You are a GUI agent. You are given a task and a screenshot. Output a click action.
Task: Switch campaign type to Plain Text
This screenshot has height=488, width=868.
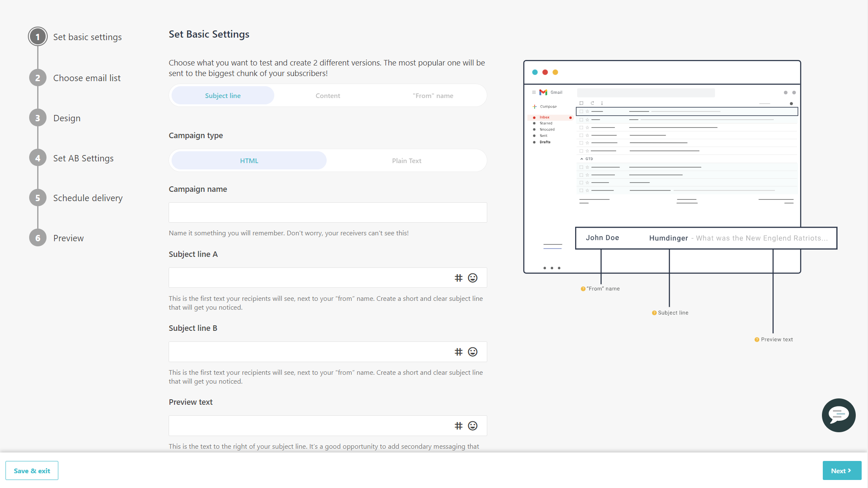(406, 161)
